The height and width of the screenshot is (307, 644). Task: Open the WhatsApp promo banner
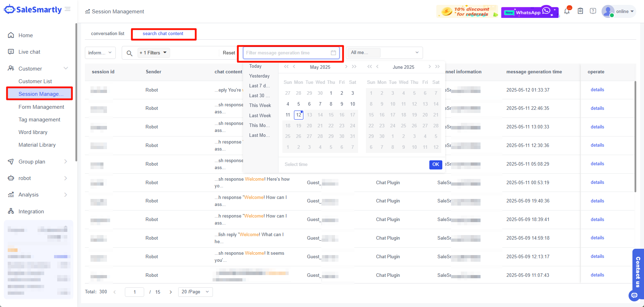click(529, 12)
